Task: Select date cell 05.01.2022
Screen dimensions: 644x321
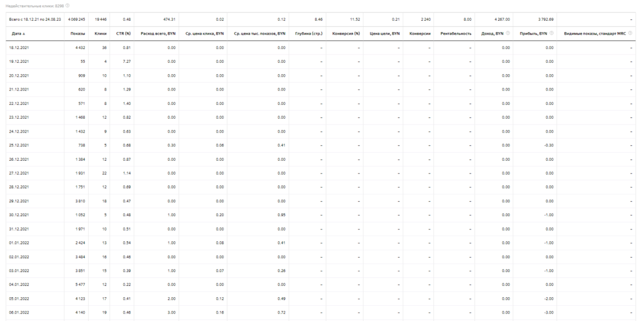Action: 19,299
